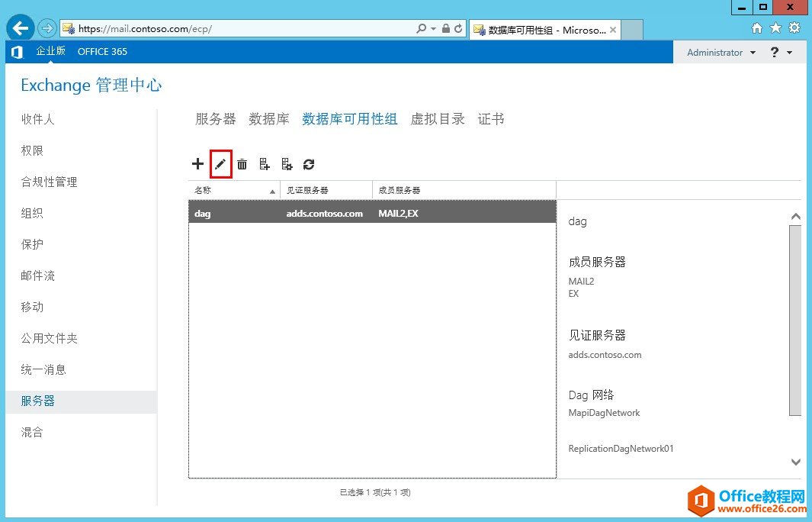
Task: Open manage DAG membership server-plus icon
Action: pyautogui.click(x=264, y=163)
